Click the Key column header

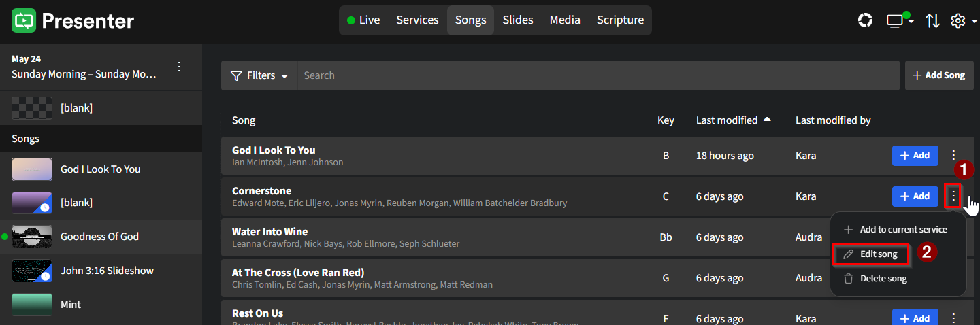pyautogui.click(x=666, y=120)
